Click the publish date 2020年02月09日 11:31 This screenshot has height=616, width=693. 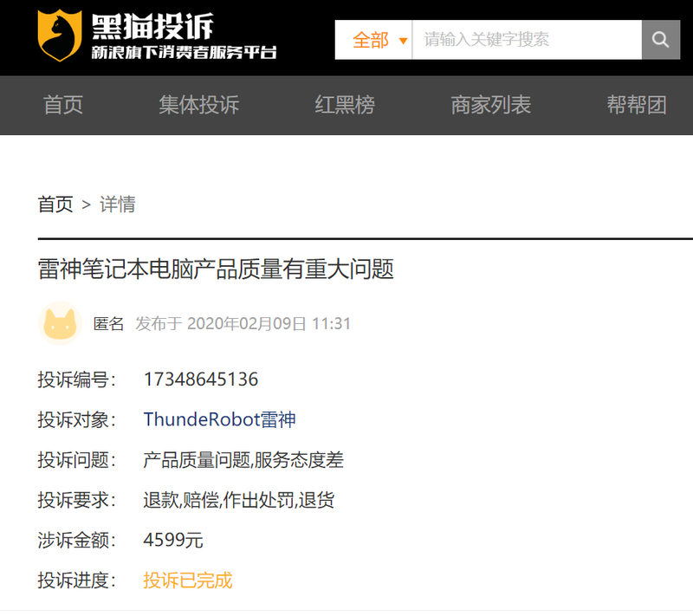[x=269, y=323]
